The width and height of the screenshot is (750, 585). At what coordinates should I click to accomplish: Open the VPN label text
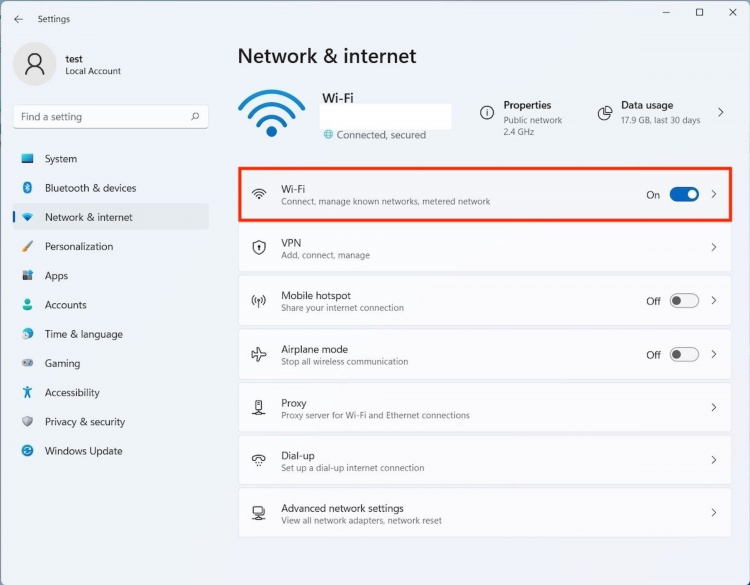pyautogui.click(x=291, y=243)
